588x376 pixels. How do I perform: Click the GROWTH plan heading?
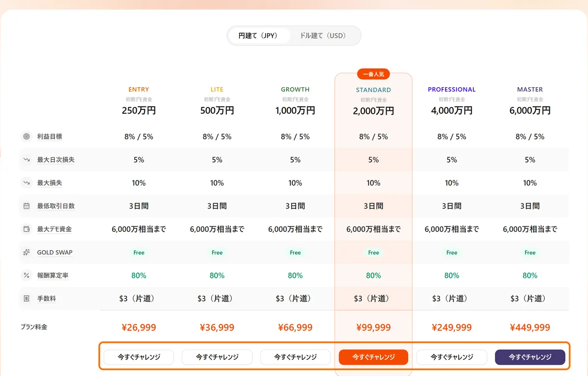295,90
